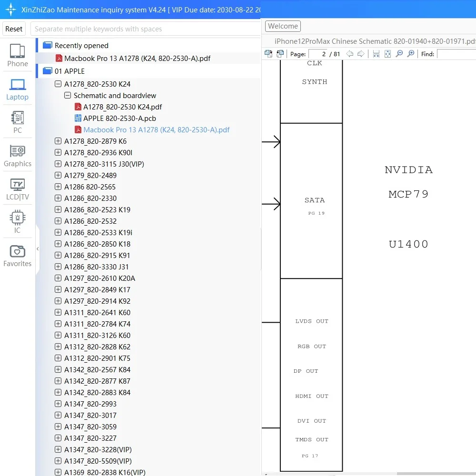Open the Phone category in the sidebar
This screenshot has height=476, width=476.
point(17,55)
